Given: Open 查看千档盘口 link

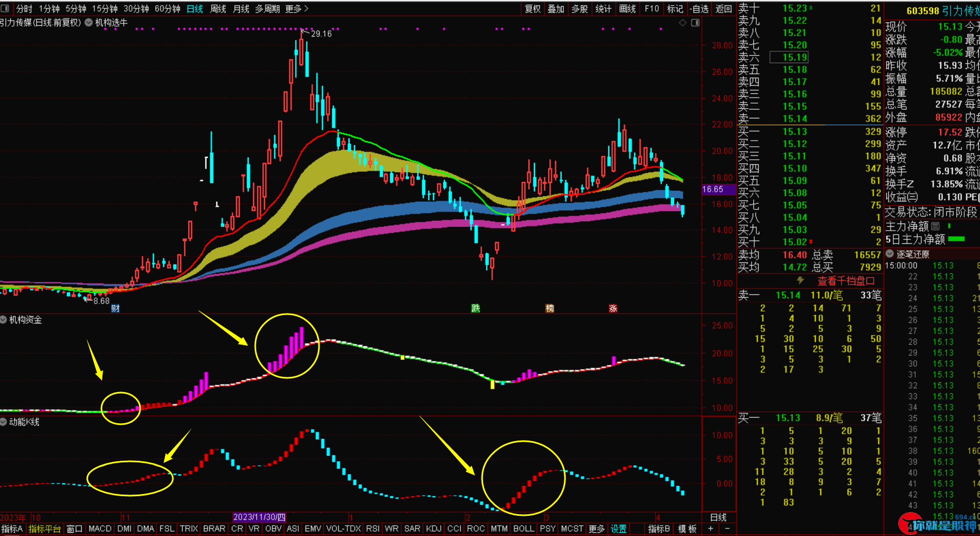Looking at the screenshot, I should [846, 281].
